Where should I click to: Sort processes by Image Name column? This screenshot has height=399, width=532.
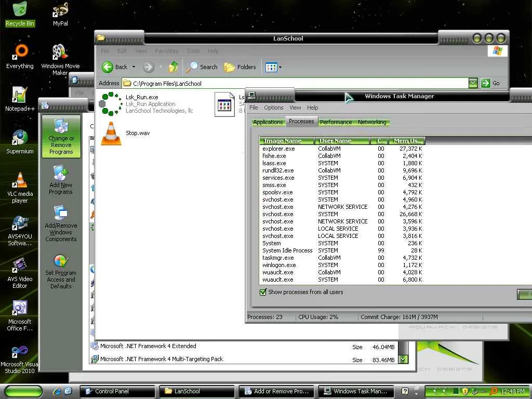(287, 141)
